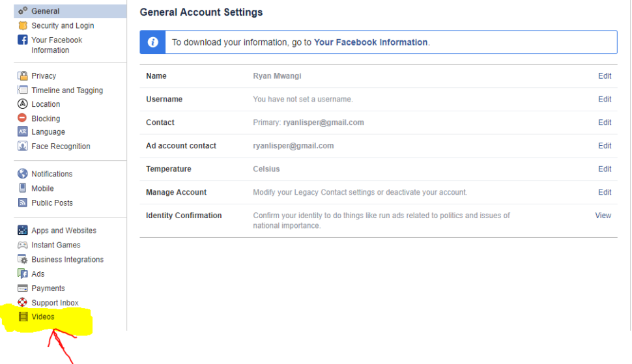The height and width of the screenshot is (364, 632).
Task: Edit the Name row
Action: point(604,76)
